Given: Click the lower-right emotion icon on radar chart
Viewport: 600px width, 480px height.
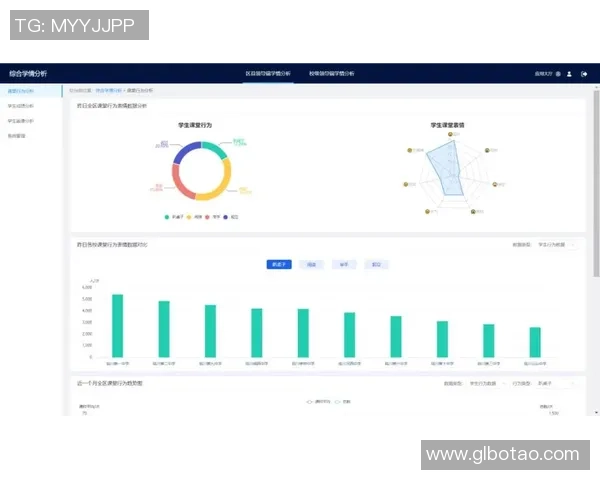Looking at the screenshot, I should point(494,185).
